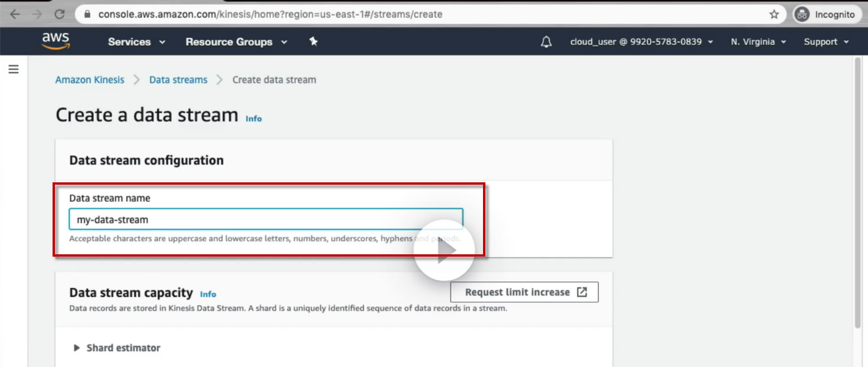Open the Support dropdown menu
The image size is (868, 367).
point(826,41)
